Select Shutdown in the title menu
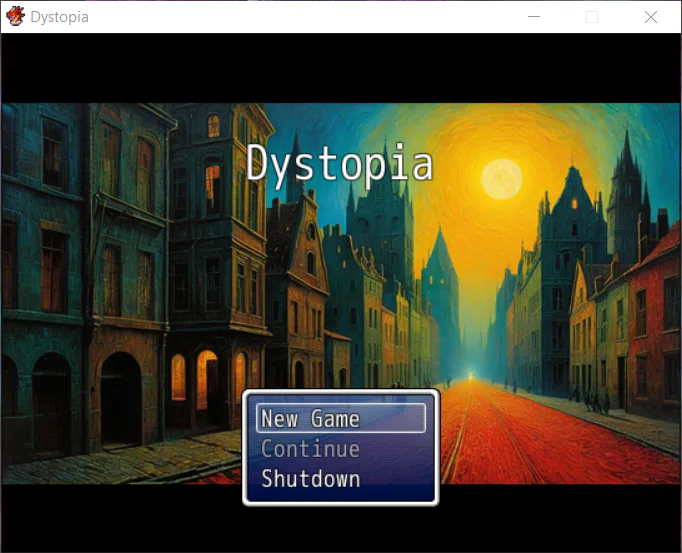Image resolution: width=682 pixels, height=553 pixels. click(311, 479)
